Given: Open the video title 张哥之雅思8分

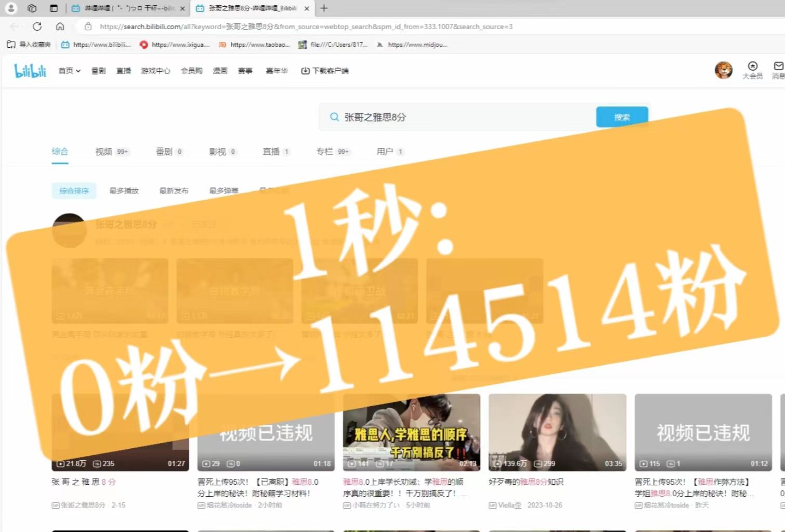Looking at the screenshot, I should coord(83,482).
